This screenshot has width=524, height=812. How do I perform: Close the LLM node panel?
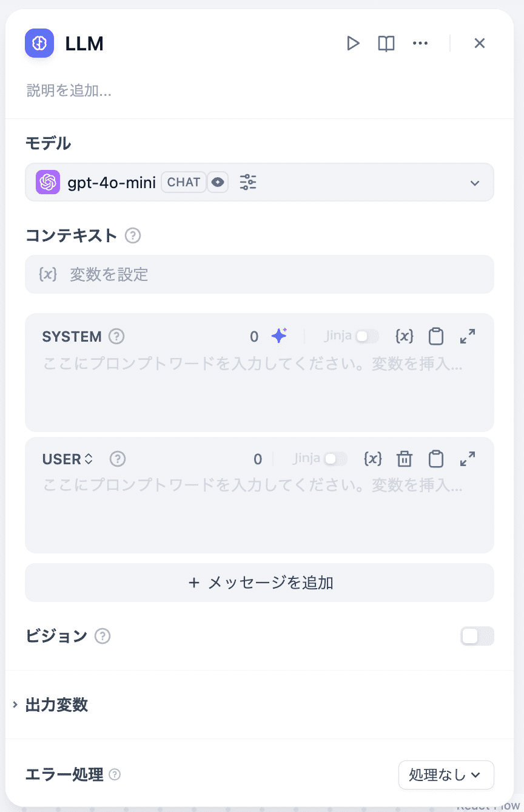click(480, 43)
